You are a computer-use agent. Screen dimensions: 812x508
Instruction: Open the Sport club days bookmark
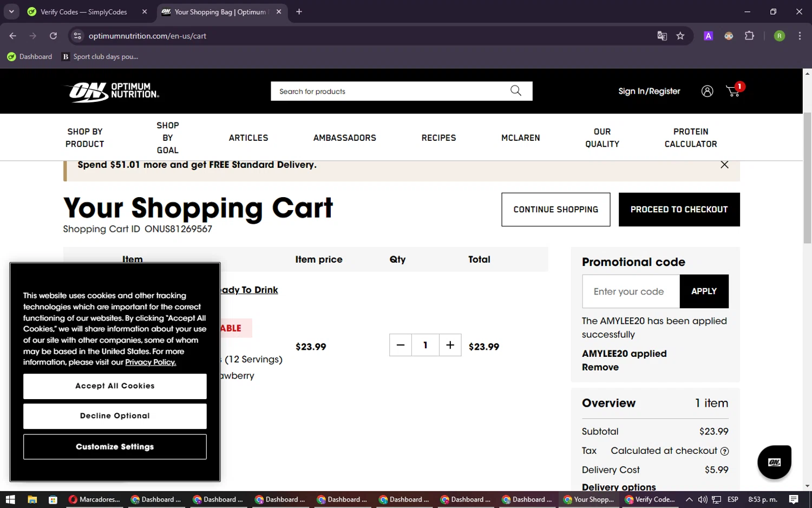[x=101, y=56]
